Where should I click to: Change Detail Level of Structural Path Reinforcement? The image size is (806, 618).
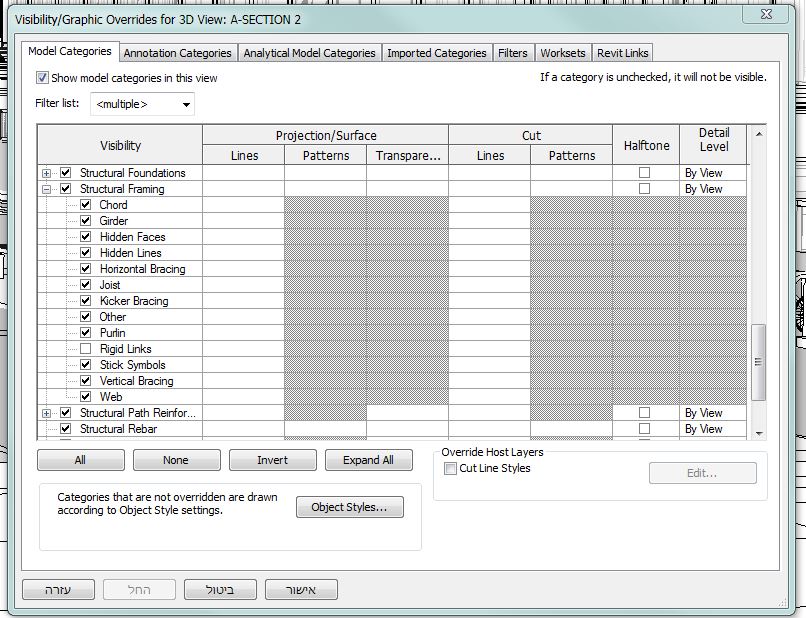point(713,413)
